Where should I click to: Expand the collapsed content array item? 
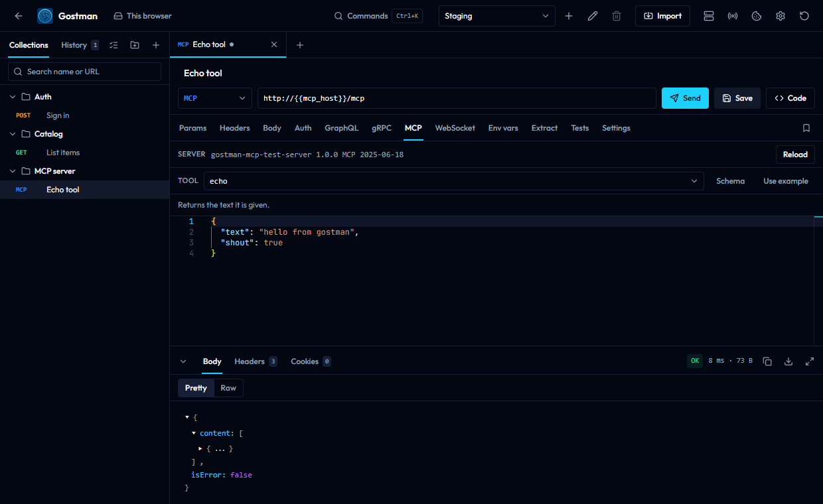tap(200, 449)
